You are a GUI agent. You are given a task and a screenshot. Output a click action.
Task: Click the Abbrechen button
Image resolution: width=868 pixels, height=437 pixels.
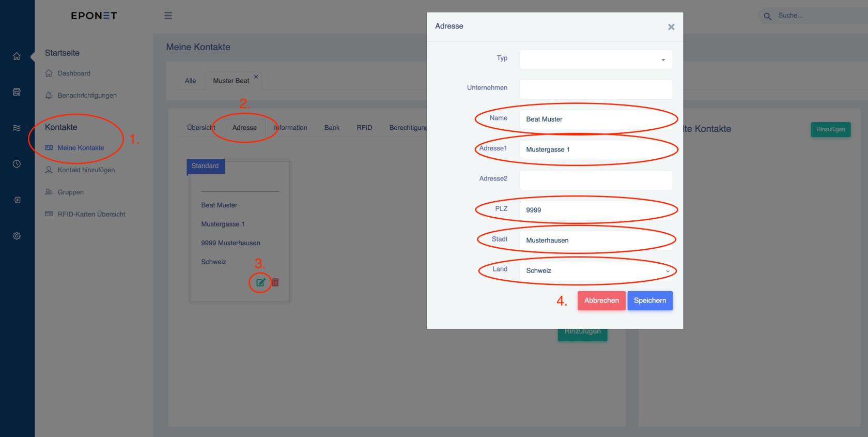coord(601,300)
